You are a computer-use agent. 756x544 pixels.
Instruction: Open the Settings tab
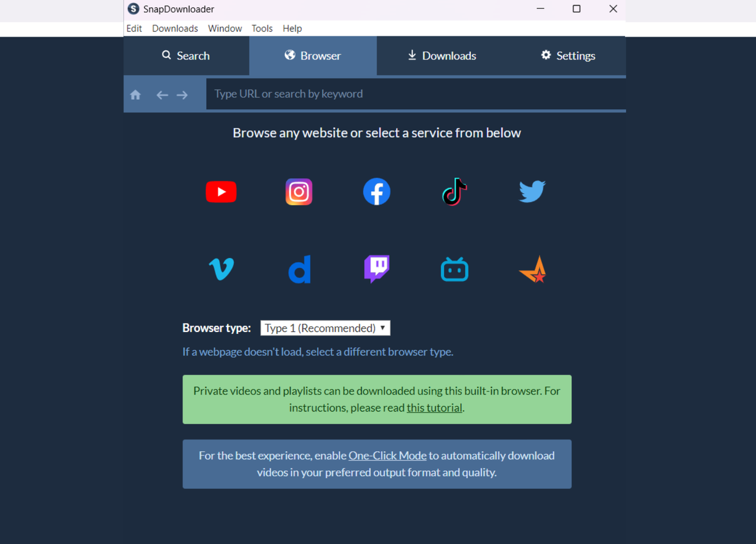(568, 56)
